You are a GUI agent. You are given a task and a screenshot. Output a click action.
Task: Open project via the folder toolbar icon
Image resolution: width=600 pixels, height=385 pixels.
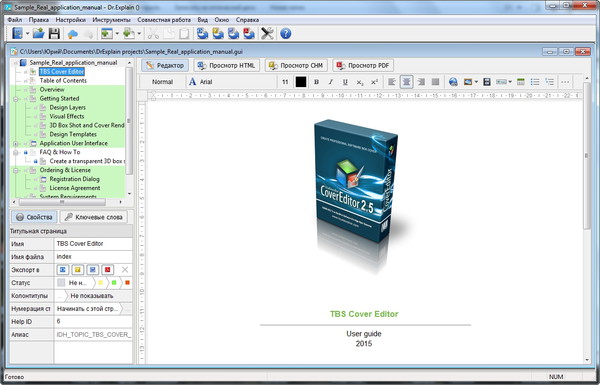[x=38, y=34]
